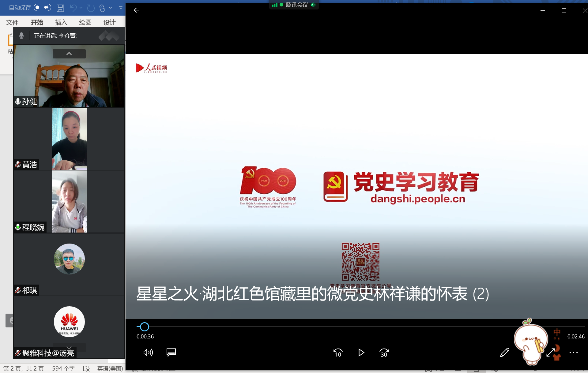Toggle microphone icon beside speaking indicator
588x373 pixels.
21,35
